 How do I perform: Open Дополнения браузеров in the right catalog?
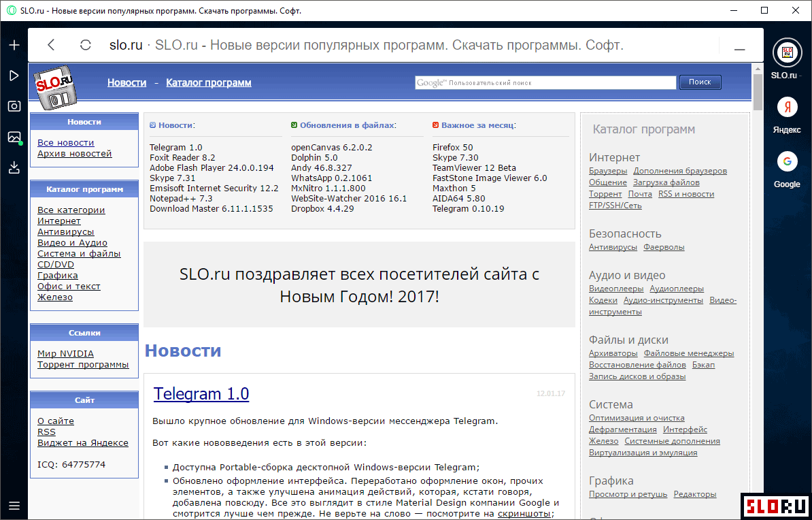[x=681, y=171]
